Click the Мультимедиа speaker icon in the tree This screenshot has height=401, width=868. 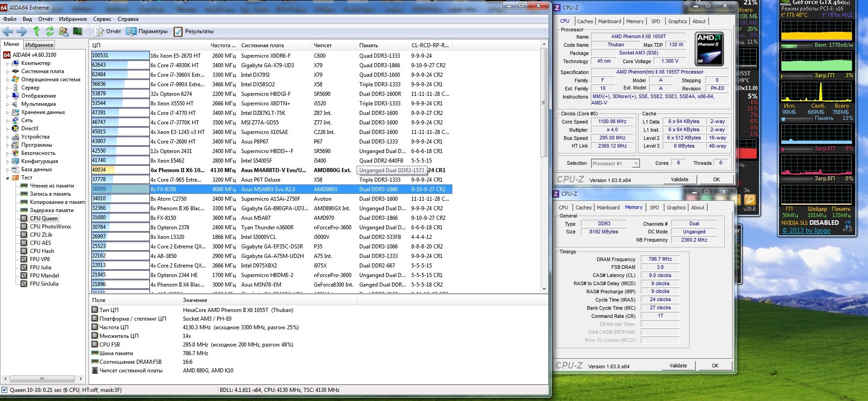click(15, 104)
